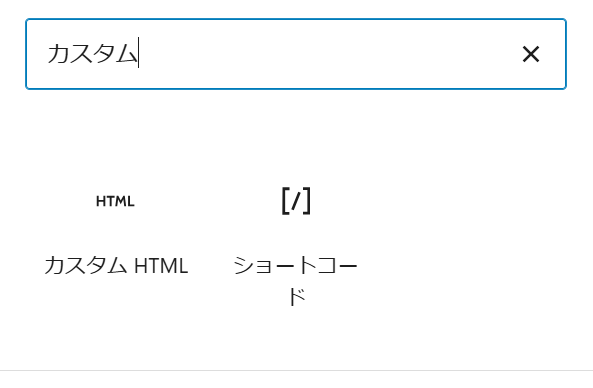Image resolution: width=593 pixels, height=388 pixels.
Task: Click the HTML word in カスタム HTML label
Action: coord(161,265)
